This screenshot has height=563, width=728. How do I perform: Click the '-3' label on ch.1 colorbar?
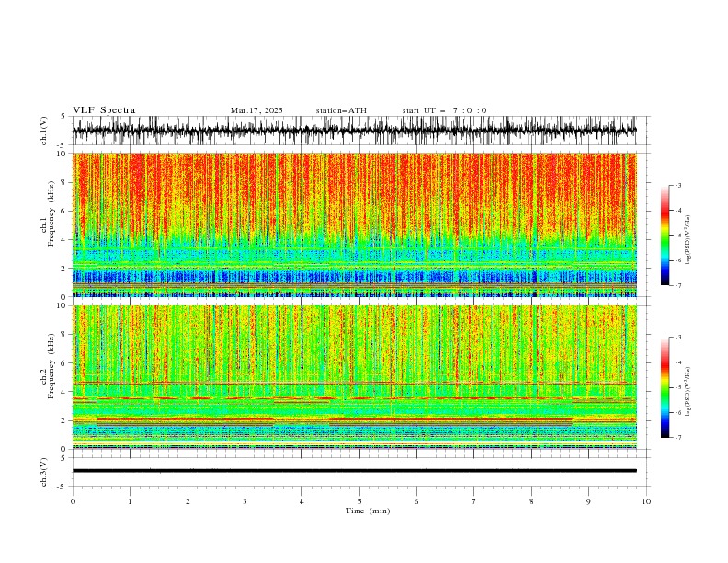pos(677,185)
